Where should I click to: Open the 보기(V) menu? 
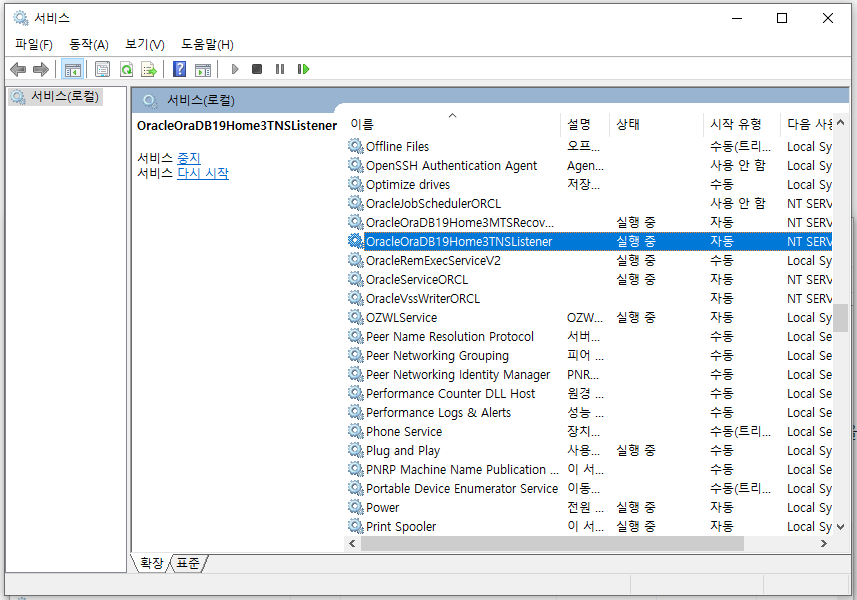(x=145, y=44)
